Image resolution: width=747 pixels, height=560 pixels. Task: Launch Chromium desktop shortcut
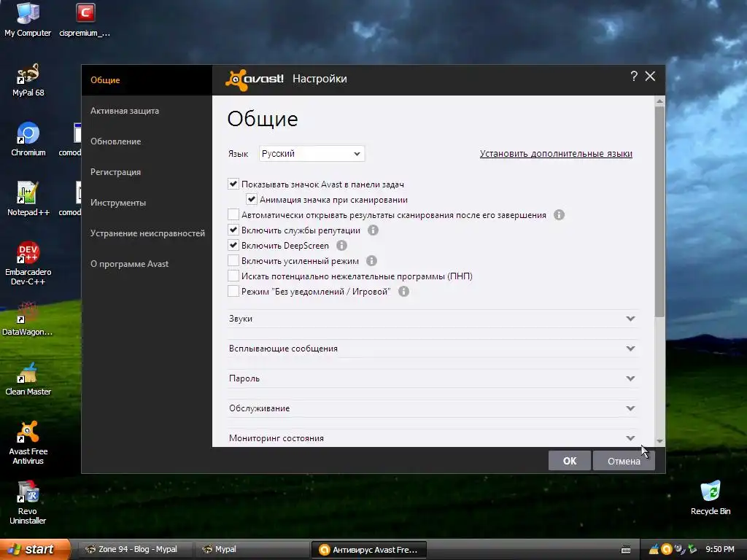[28, 139]
